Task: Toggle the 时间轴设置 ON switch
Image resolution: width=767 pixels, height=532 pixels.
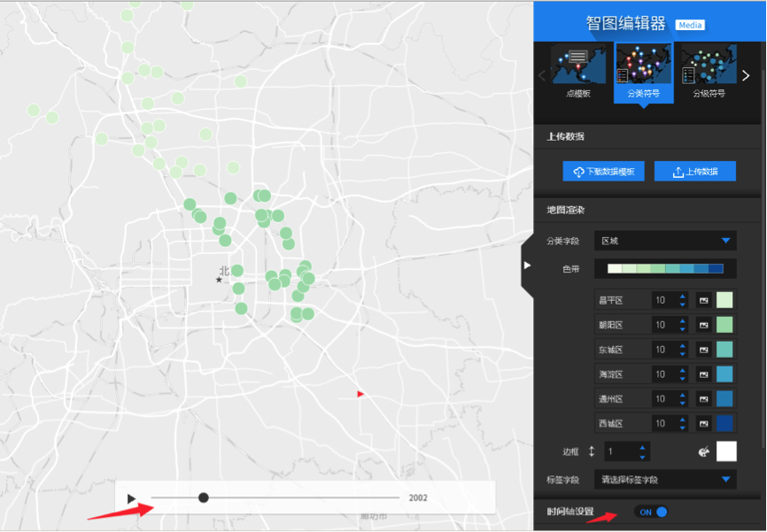Action: [651, 512]
